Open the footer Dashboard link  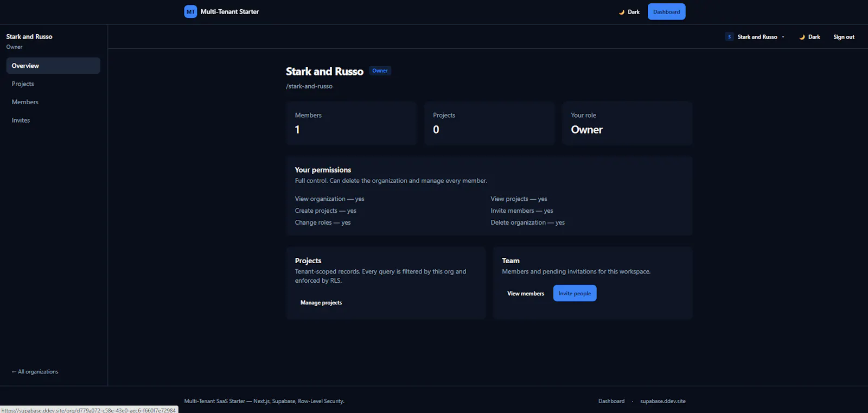pyautogui.click(x=611, y=401)
